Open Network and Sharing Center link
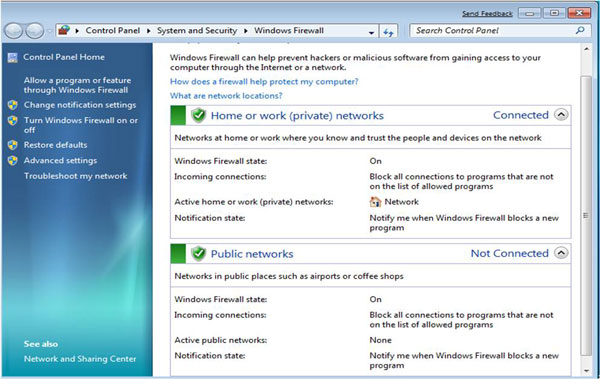600x379 pixels. [80, 359]
